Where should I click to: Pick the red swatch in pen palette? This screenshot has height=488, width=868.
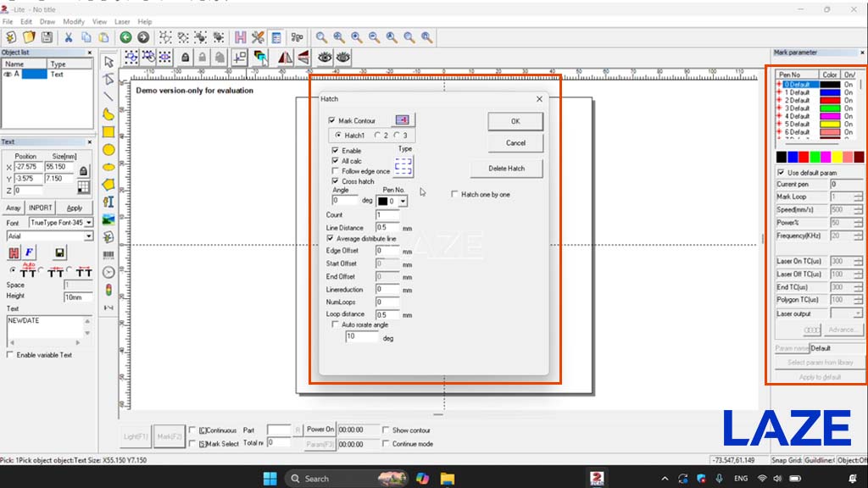point(804,157)
